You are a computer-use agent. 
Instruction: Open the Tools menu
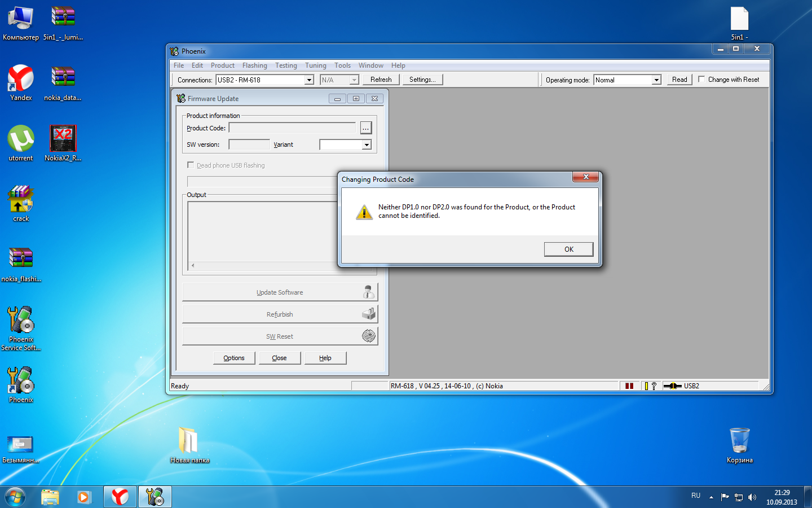(342, 65)
